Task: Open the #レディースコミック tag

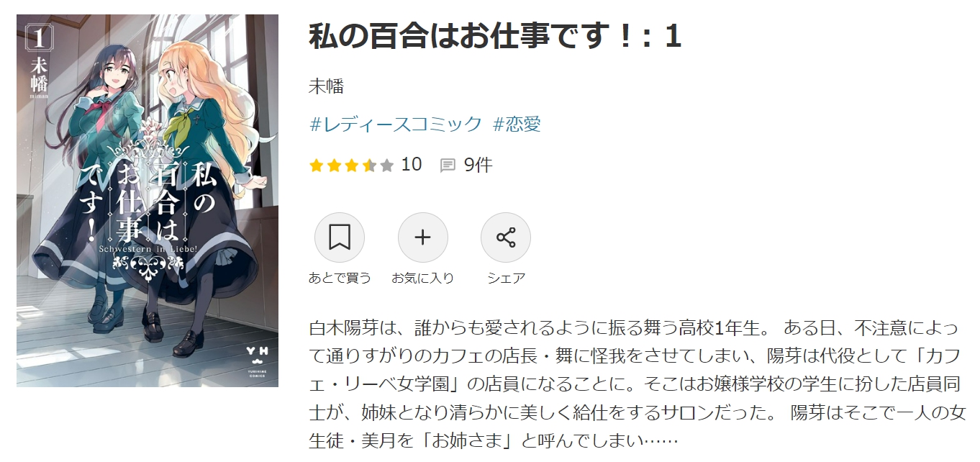Action: tap(396, 124)
